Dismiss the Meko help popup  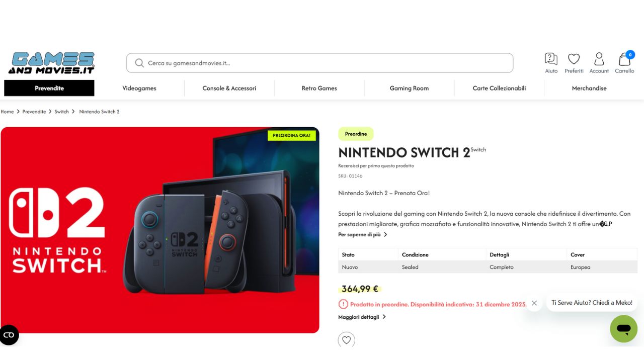[x=534, y=303]
